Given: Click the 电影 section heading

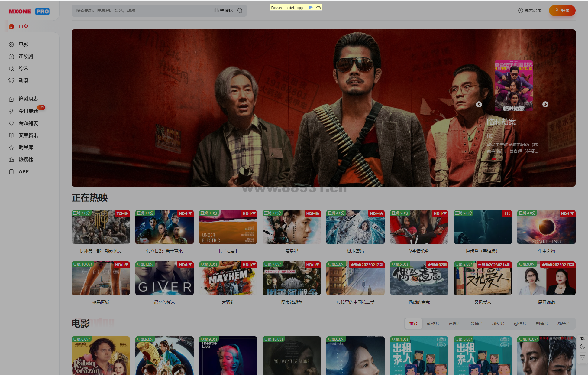Looking at the screenshot, I should coord(81,324).
